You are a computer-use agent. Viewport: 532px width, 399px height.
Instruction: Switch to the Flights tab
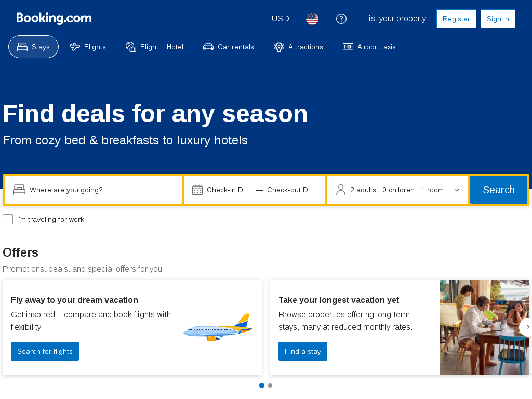point(87,47)
